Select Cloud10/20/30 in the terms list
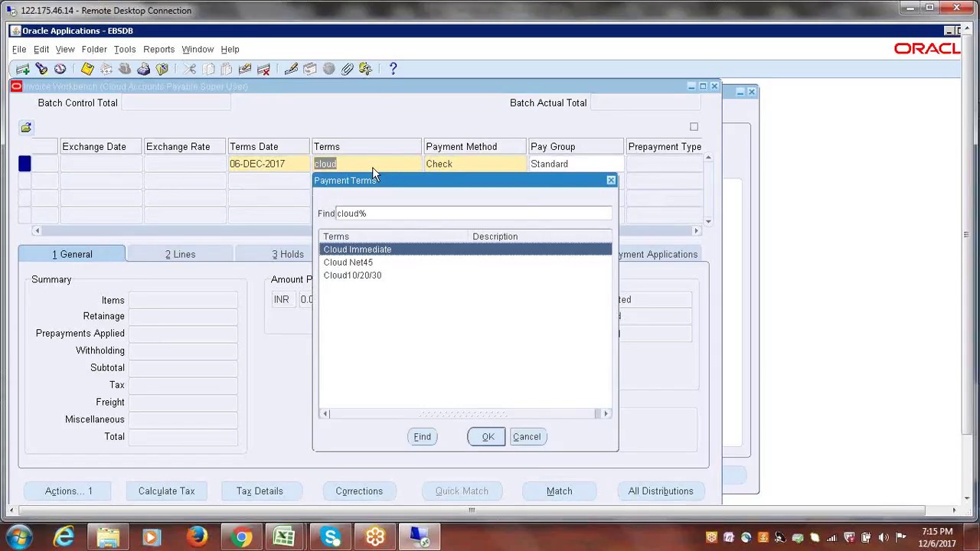 [x=465, y=275]
